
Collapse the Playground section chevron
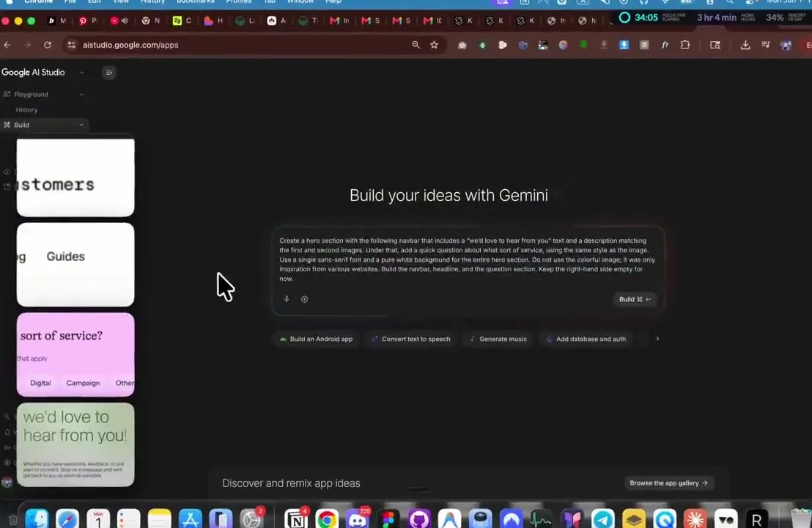coord(81,95)
